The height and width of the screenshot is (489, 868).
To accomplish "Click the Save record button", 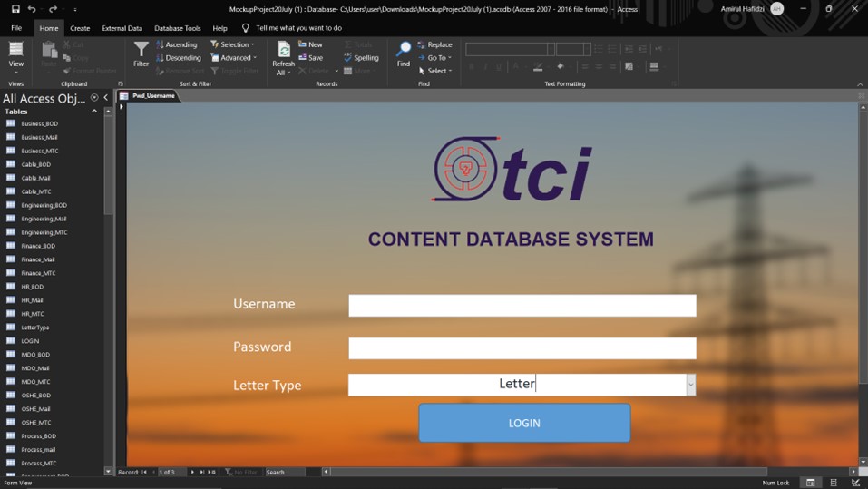I will 310,57.
